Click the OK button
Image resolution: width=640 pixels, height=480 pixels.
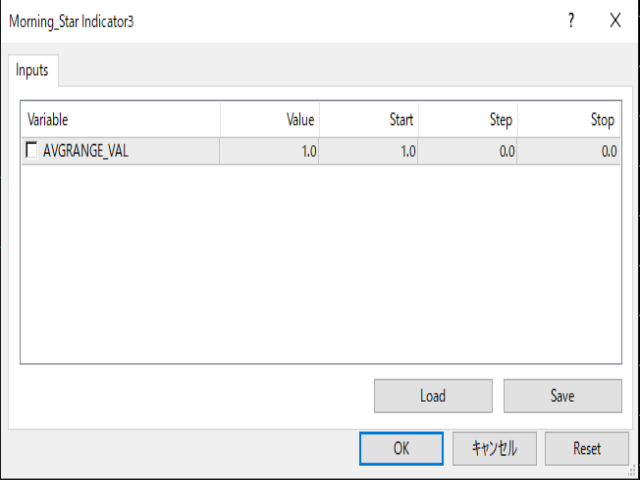[x=401, y=449]
